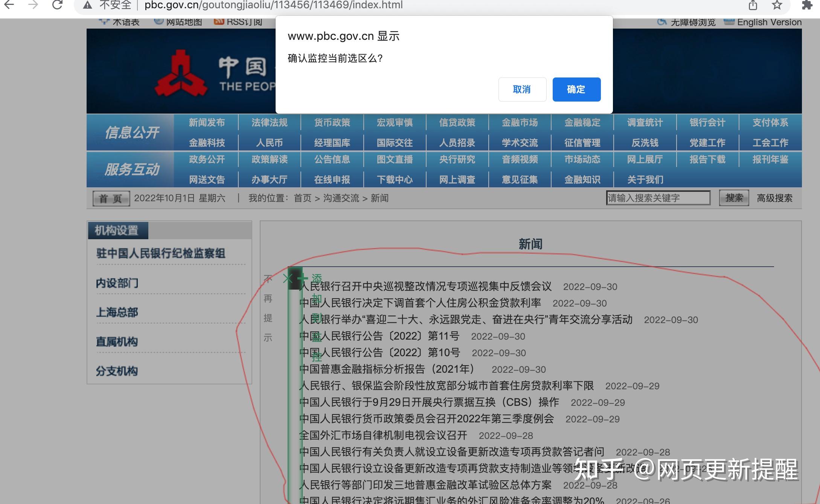Click the search keyword input field

(x=658, y=198)
